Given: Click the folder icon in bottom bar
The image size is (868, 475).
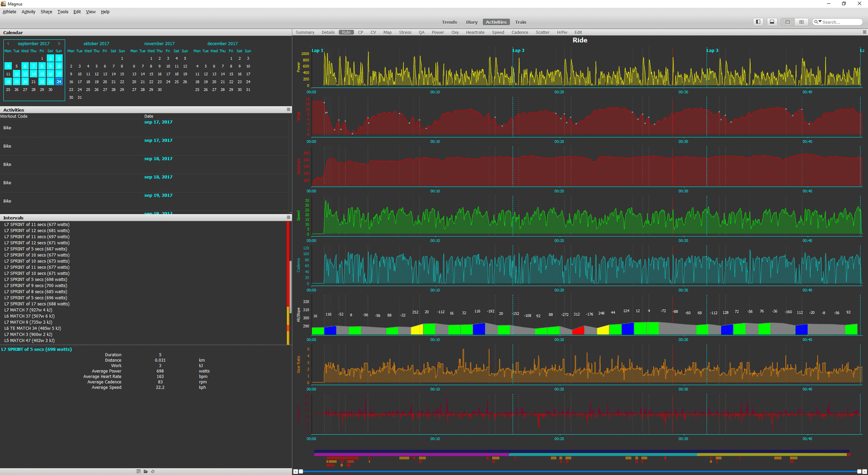Looking at the screenshot, I should pyautogui.click(x=145, y=471).
